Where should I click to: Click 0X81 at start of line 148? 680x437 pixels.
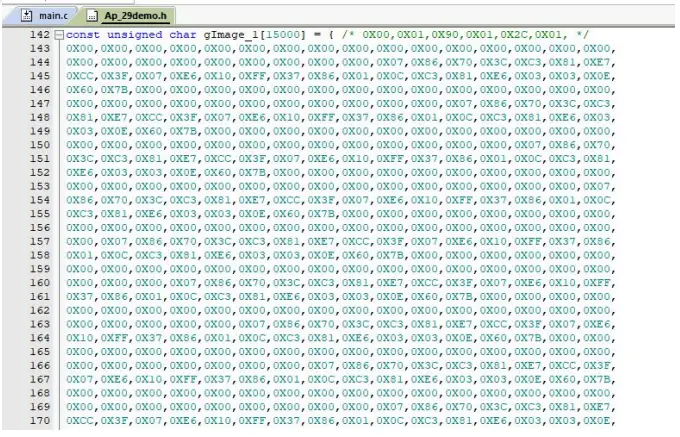click(x=80, y=117)
